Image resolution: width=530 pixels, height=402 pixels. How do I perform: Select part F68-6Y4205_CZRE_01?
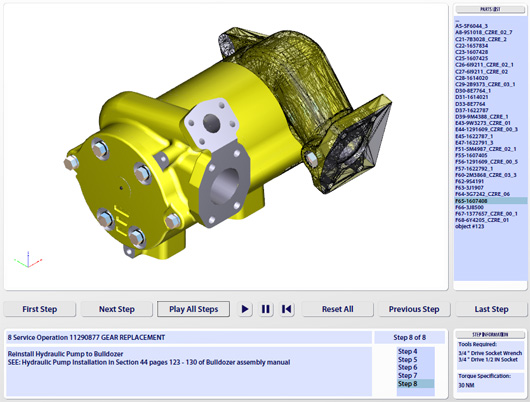pyautogui.click(x=482, y=220)
